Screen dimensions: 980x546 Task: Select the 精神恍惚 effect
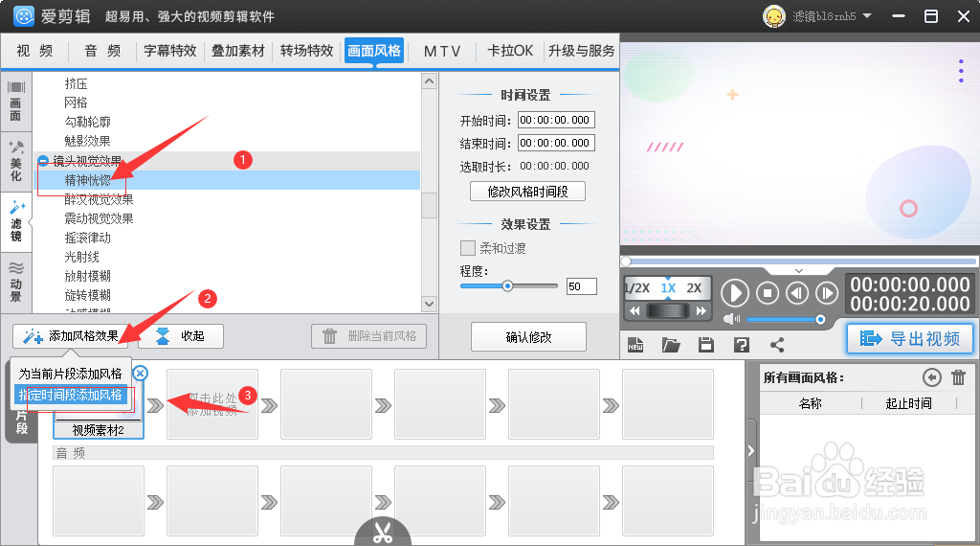[x=87, y=180]
